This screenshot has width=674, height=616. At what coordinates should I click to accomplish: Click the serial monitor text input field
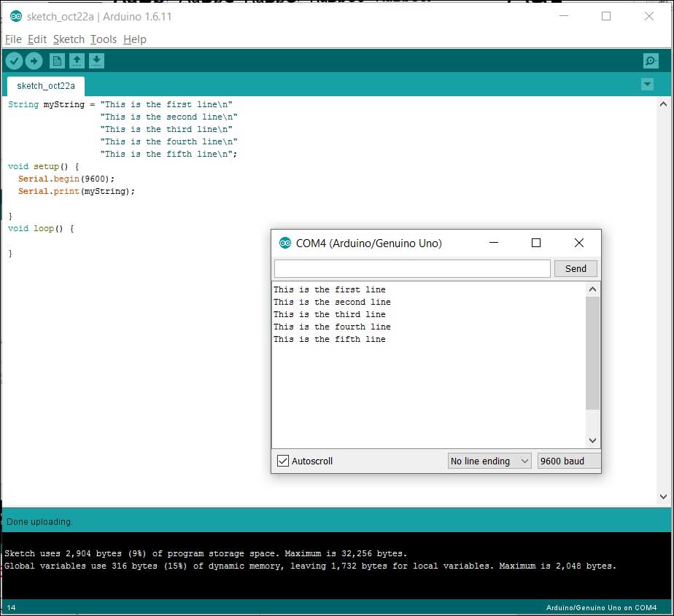[x=412, y=268]
